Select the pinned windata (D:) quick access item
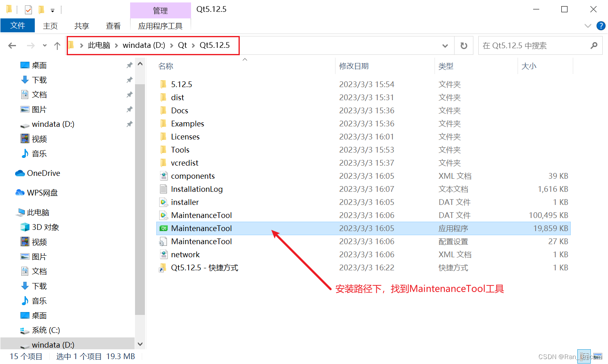The width and height of the screenshot is (608, 364). tap(53, 124)
